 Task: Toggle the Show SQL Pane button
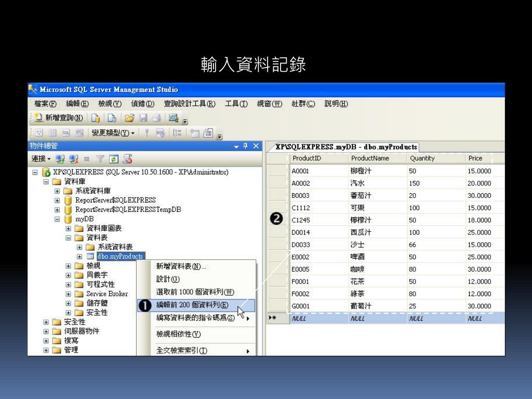coord(66,132)
